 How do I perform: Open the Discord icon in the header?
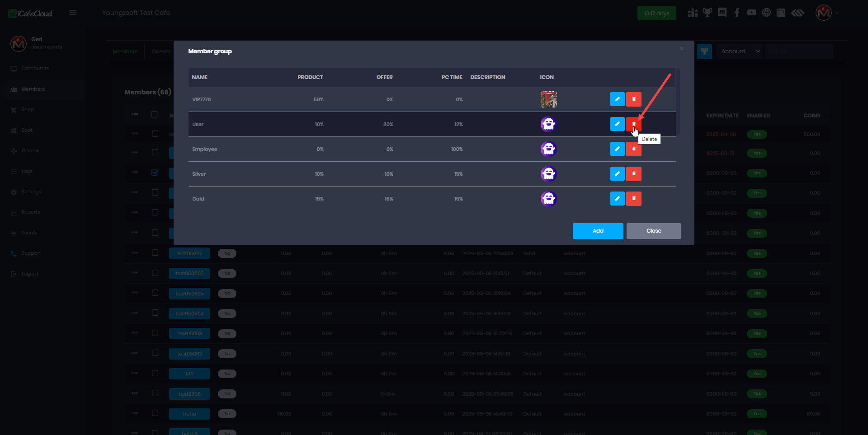tap(722, 13)
